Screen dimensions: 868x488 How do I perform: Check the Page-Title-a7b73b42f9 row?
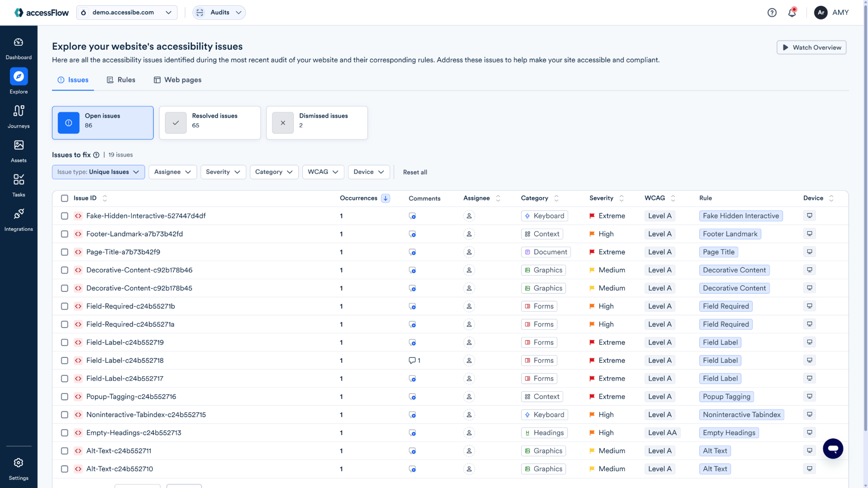tap(65, 252)
